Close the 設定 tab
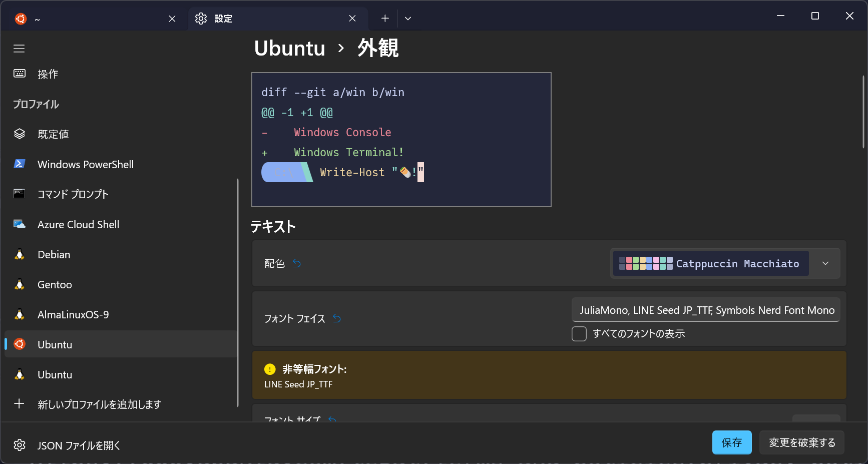The image size is (868, 464). coord(352,19)
